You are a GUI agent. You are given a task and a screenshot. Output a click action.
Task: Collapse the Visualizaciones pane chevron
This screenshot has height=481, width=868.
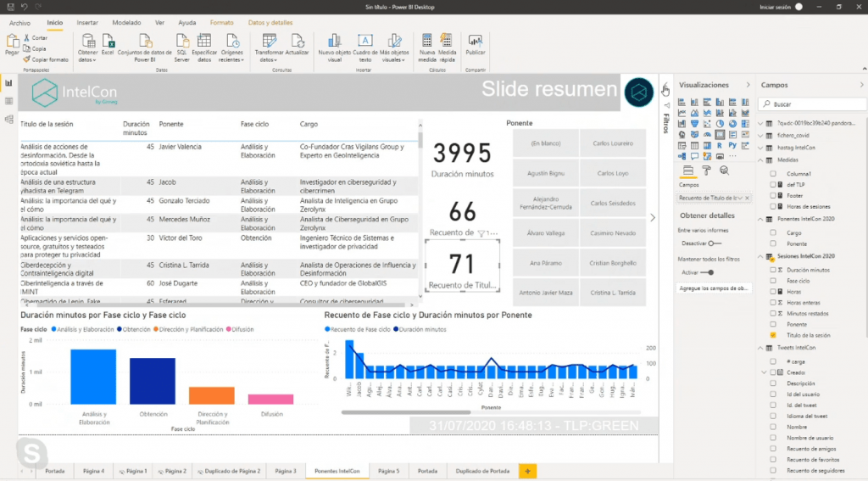click(x=748, y=85)
